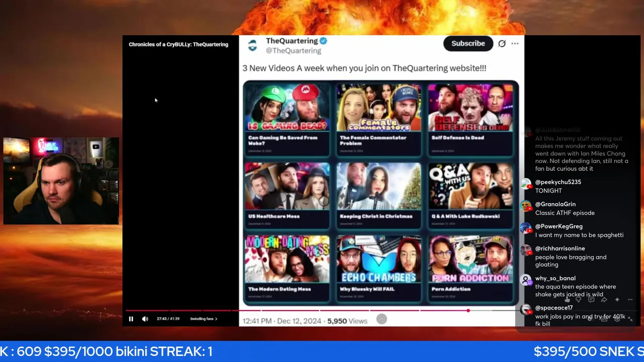This screenshot has width=644, height=362.
Task: Click @peekychu5235 chat username
Action: (x=558, y=182)
